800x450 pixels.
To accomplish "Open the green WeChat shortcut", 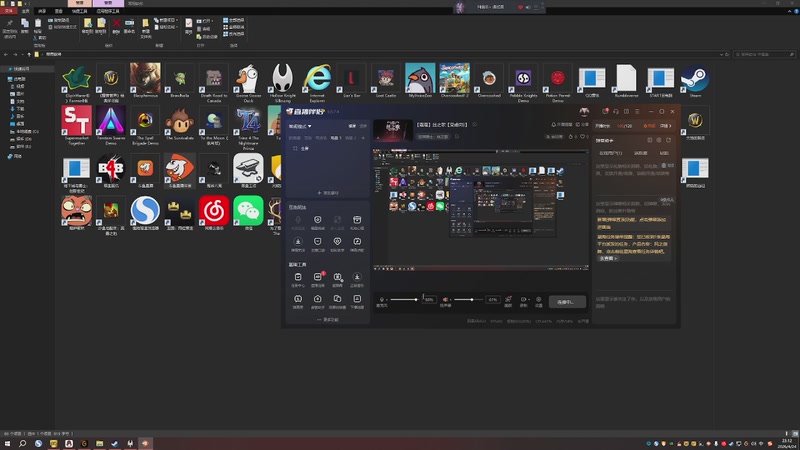I will (248, 213).
